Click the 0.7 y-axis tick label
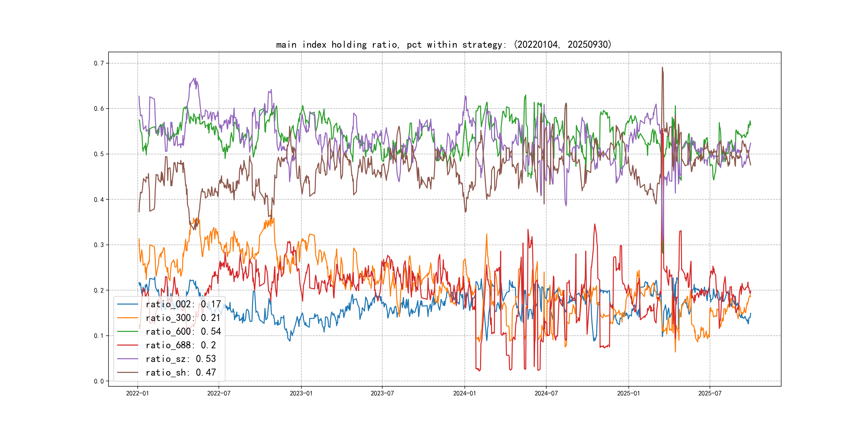The image size is (868, 434). coord(99,63)
